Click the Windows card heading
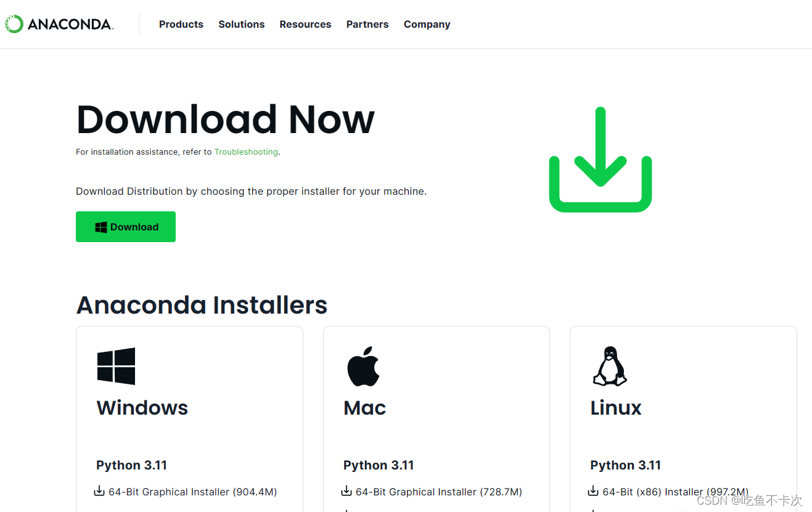Viewport: 812px width, 512px height. (x=142, y=408)
